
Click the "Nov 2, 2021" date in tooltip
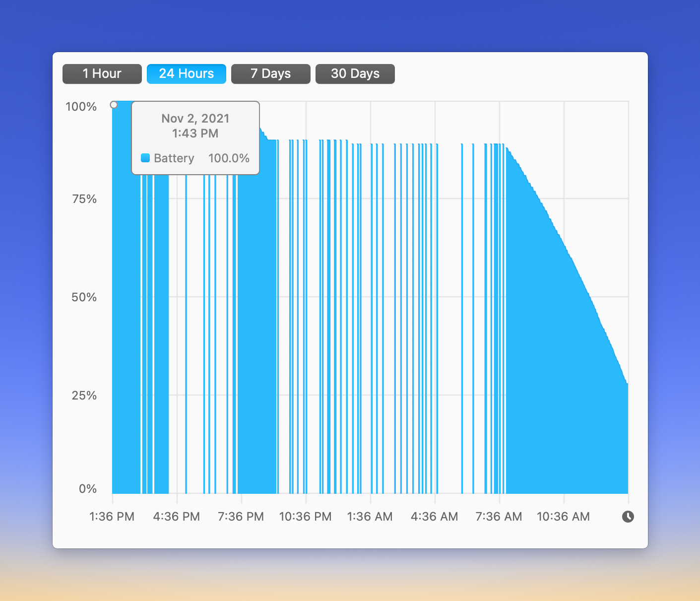click(x=195, y=118)
